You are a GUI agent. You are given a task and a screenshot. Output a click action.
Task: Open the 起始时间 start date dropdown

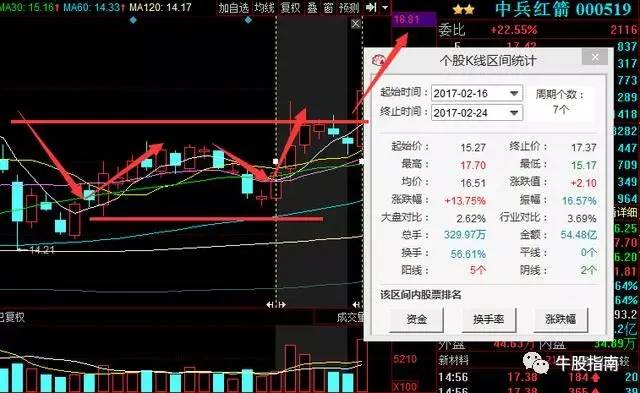(x=514, y=93)
